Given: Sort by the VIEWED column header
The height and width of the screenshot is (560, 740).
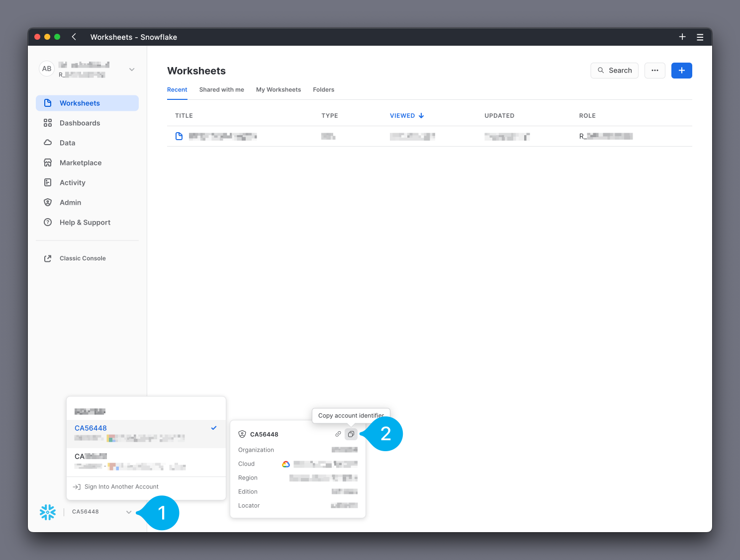Looking at the screenshot, I should pyautogui.click(x=407, y=116).
